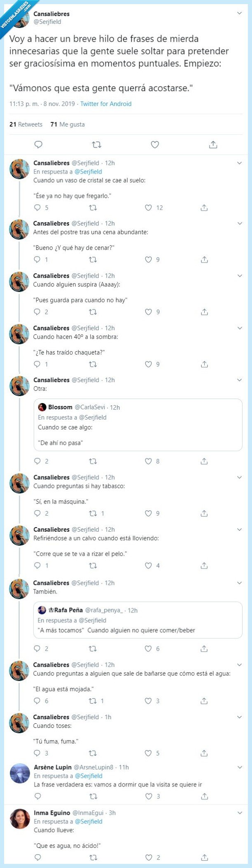The image size is (252, 868).
Task: Expand options on Arsène Lupin's reply
Action: (x=239, y=766)
